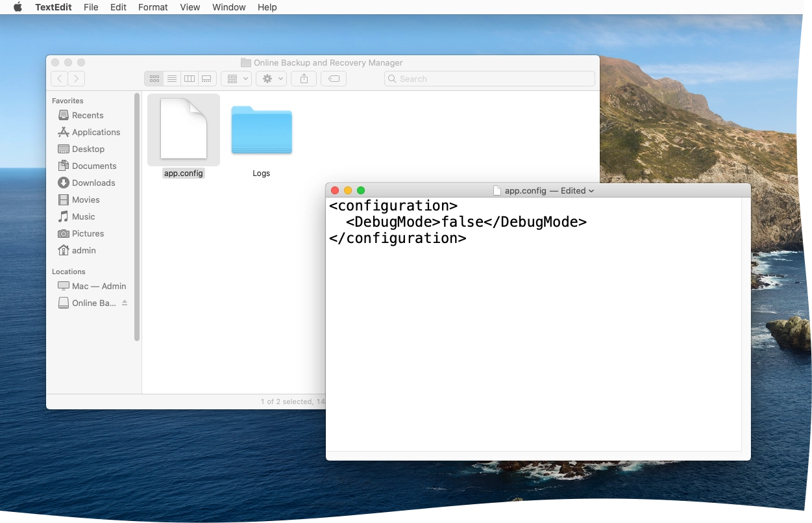Click the Finder Share button

click(x=304, y=79)
